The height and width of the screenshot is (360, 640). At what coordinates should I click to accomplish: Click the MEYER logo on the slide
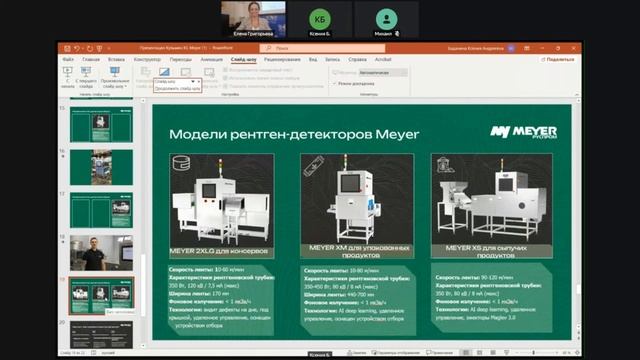pyautogui.click(x=524, y=132)
